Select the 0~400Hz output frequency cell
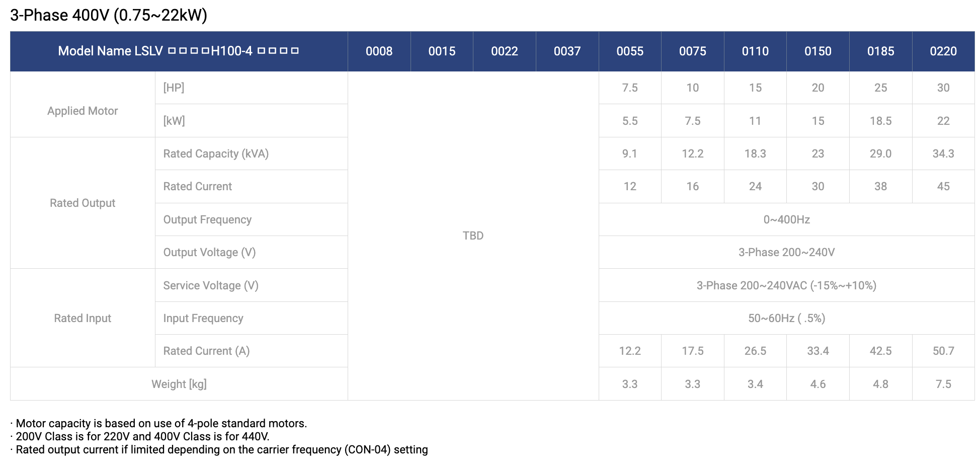Image resolution: width=980 pixels, height=468 pixels. [787, 219]
